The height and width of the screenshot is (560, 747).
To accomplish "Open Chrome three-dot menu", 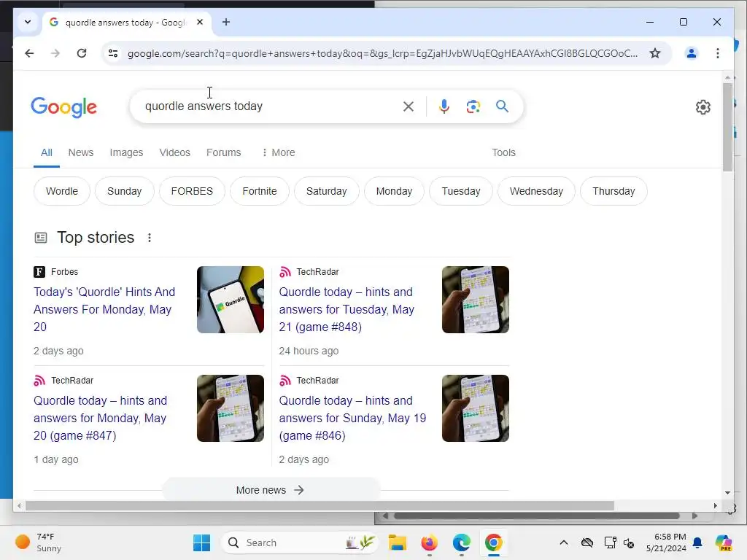I will pyautogui.click(x=718, y=53).
